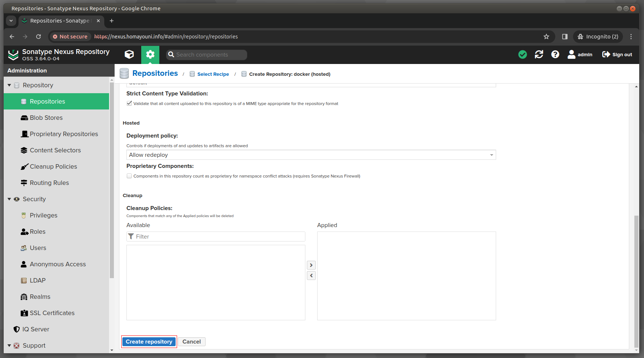This screenshot has width=644, height=358.
Task: Move selected policy to Applied list
Action: pyautogui.click(x=311, y=265)
